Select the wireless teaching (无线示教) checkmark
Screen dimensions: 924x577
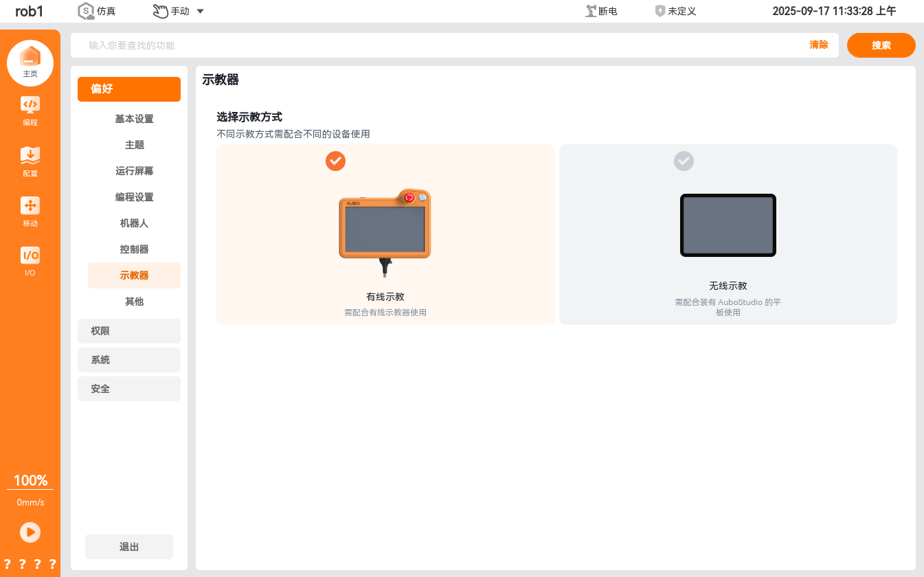coord(684,161)
